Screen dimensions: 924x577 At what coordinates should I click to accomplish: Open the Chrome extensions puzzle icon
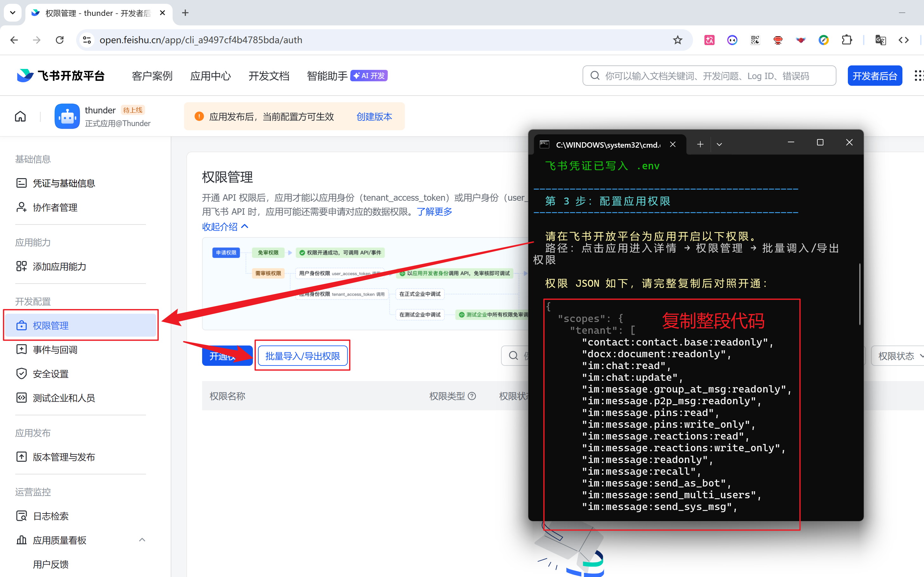tap(847, 40)
